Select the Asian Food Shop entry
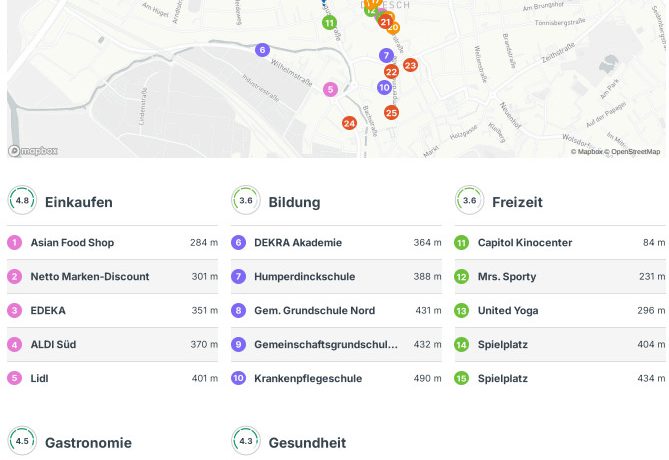The width and height of the screenshot is (669, 460). click(112, 242)
